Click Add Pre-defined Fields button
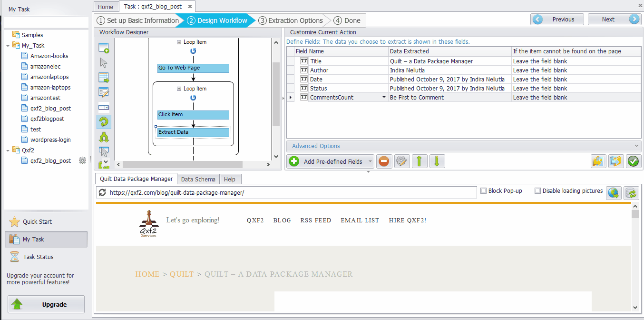 click(x=331, y=161)
